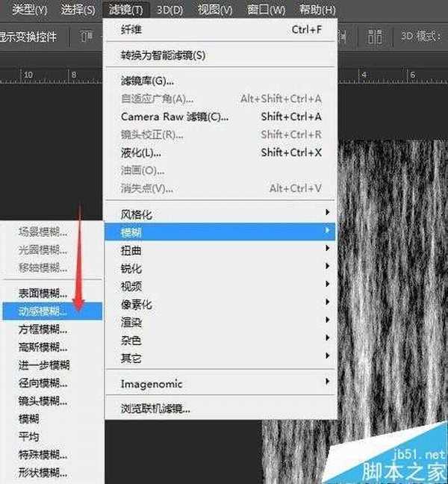Select 表面模糊 (Surface Blur) filter
The width and height of the screenshot is (448, 484).
(x=43, y=294)
